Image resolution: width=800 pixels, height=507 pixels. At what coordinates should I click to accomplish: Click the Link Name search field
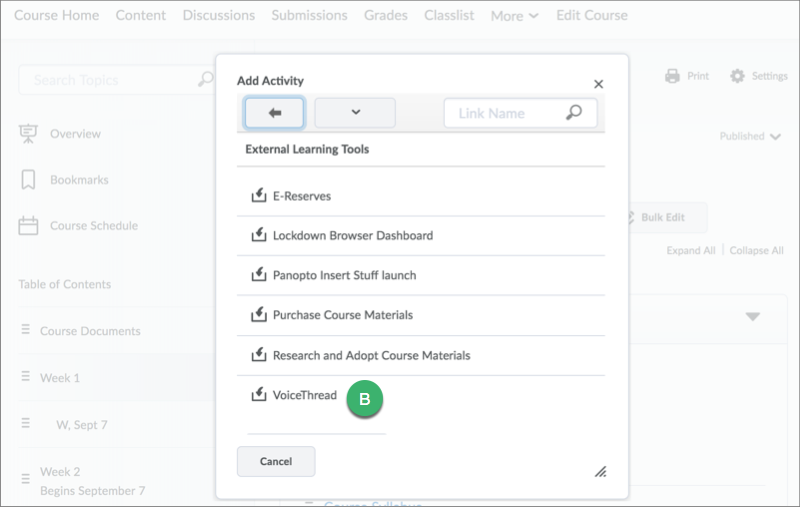[520, 113]
